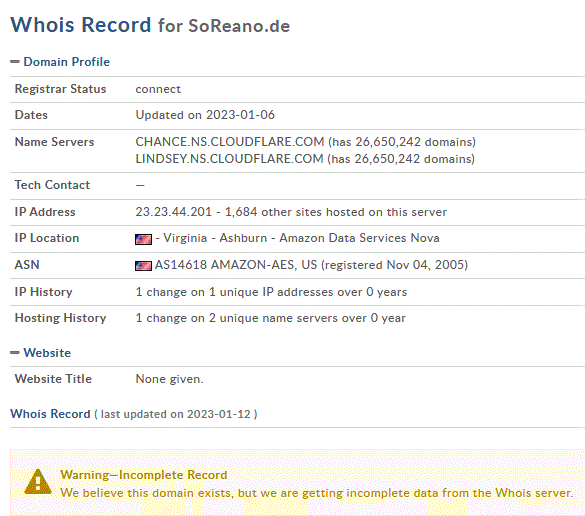585x516 pixels.
Task: Click the US flag beside ASN
Action: (143, 266)
